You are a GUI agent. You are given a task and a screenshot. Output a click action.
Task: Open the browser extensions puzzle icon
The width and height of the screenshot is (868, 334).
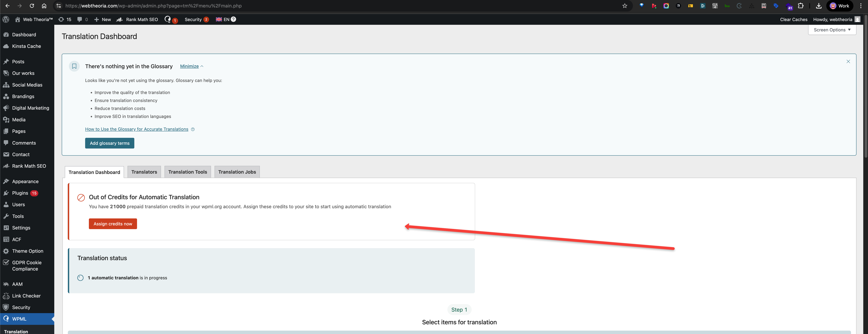[x=801, y=6]
